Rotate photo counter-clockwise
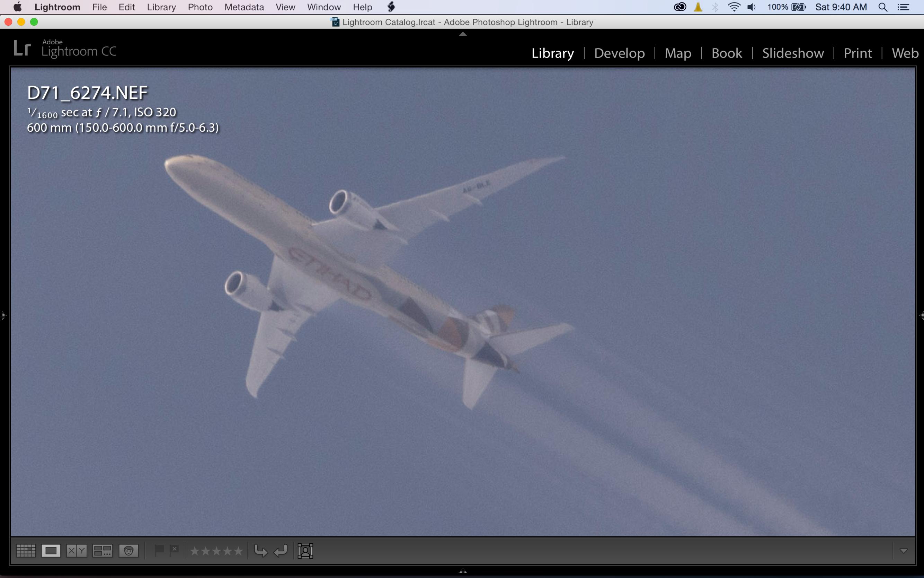Image resolution: width=924 pixels, height=578 pixels. [260, 551]
